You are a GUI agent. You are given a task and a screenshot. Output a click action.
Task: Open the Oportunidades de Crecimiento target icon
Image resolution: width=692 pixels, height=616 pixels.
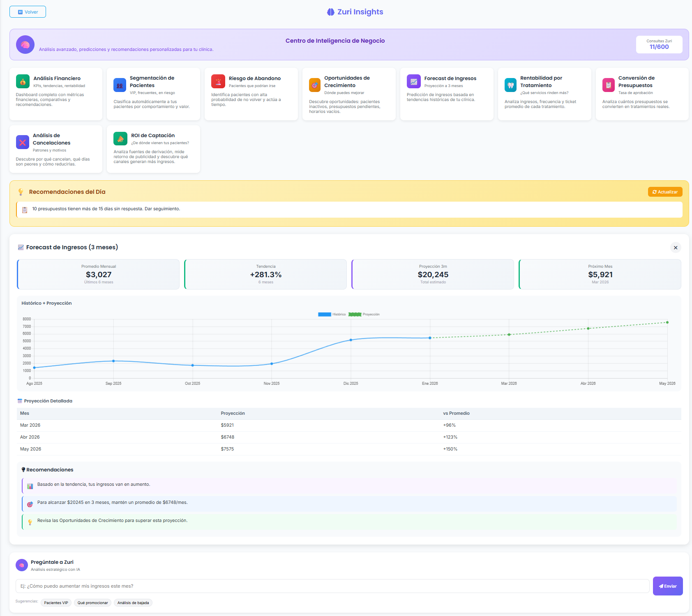tap(315, 85)
